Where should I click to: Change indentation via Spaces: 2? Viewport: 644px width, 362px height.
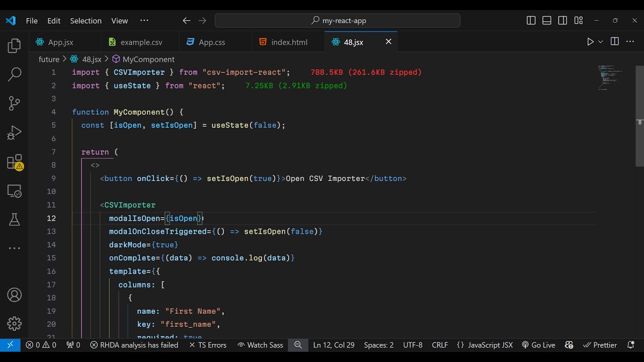click(x=379, y=345)
